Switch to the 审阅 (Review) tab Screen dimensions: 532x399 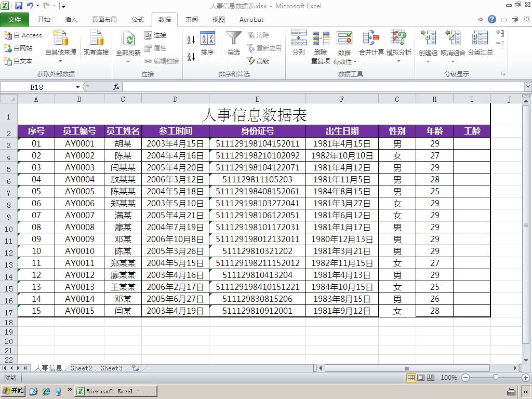(192, 20)
